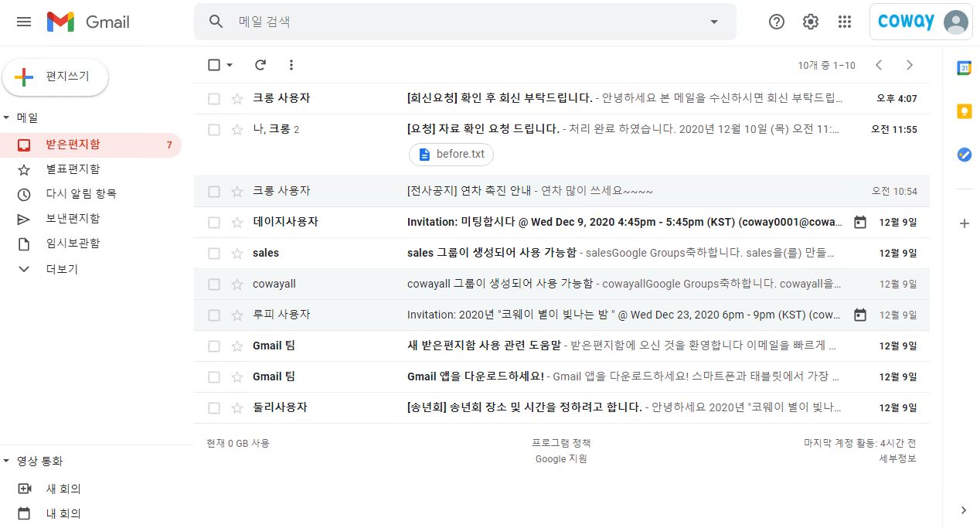Click calendar icon on 미팅합시다 invitation row
Image resolution: width=980 pixels, height=528 pixels.
click(x=860, y=223)
